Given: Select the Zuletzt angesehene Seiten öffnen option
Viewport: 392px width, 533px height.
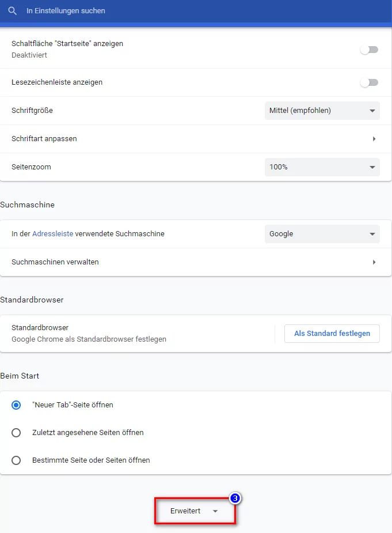Looking at the screenshot, I should [x=16, y=433].
